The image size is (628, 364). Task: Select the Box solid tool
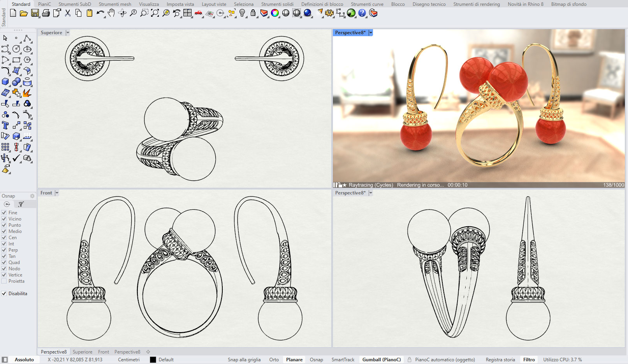coord(5,82)
